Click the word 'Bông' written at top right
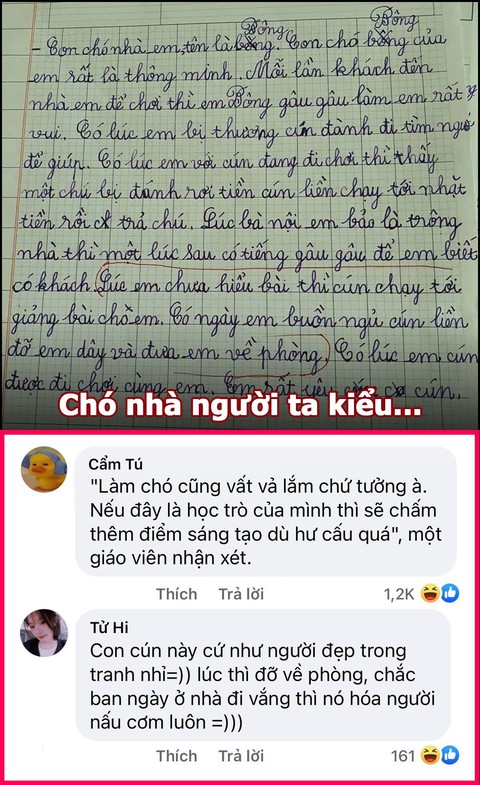480x785 pixels. [x=394, y=20]
